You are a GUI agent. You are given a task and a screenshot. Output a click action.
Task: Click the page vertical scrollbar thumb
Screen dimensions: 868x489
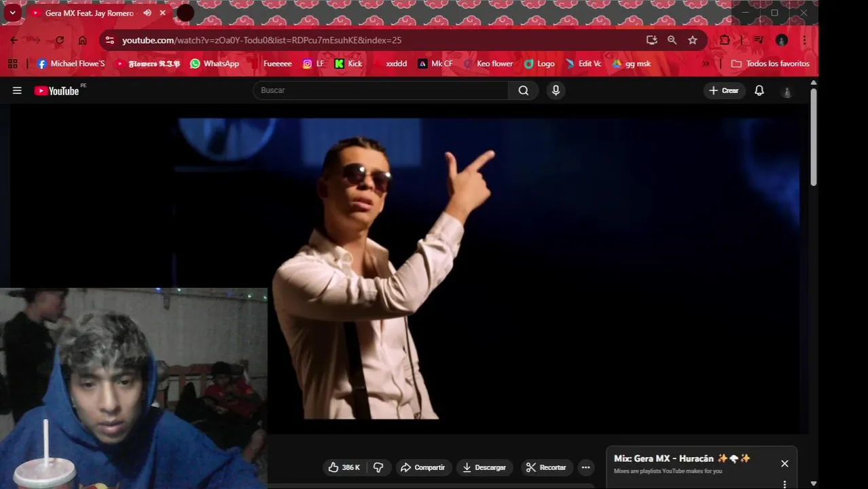pyautogui.click(x=813, y=136)
